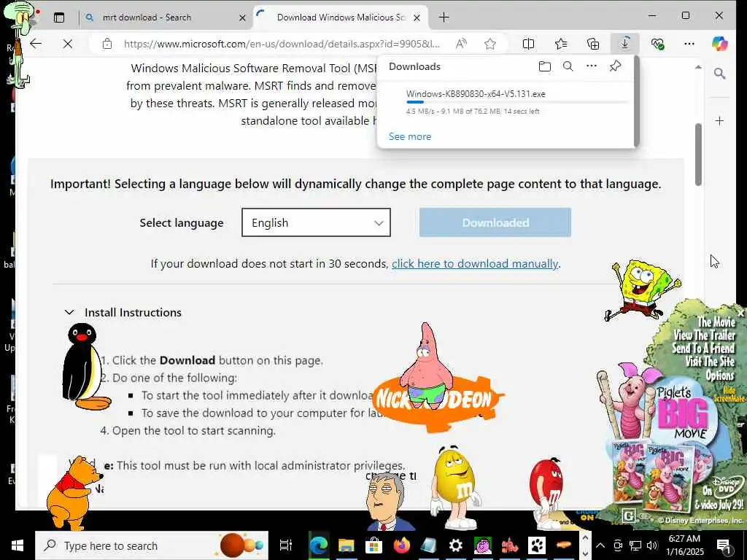Open the Select language English dropdown
This screenshot has height=560, width=747.
pos(316,222)
